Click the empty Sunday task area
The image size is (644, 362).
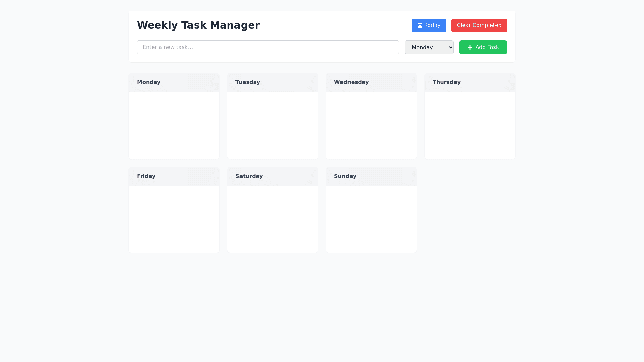[371, 219]
